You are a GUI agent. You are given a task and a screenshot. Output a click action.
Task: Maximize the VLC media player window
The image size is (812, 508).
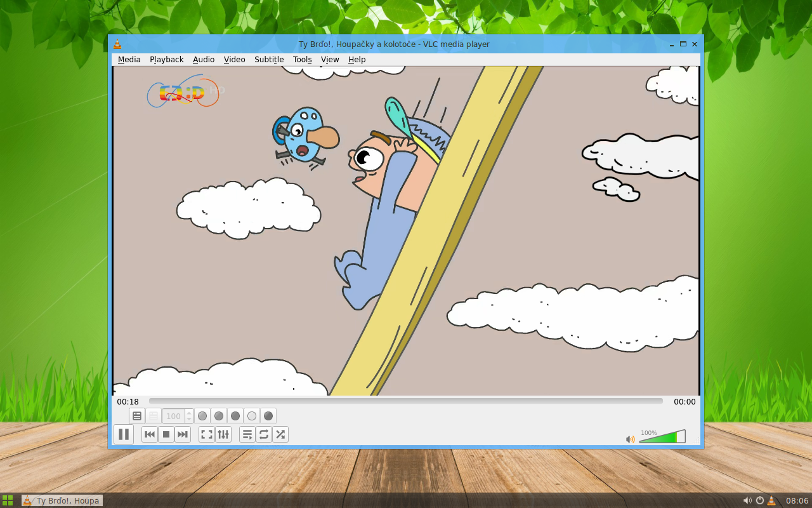[x=683, y=44]
